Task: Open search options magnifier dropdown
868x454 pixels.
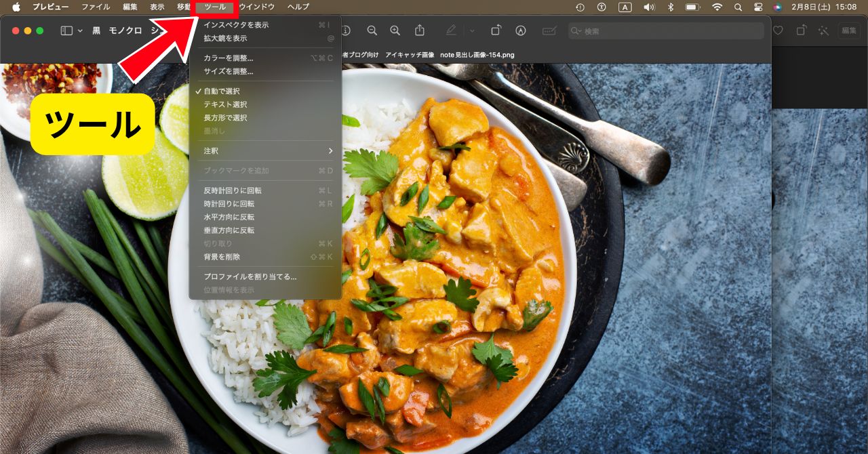Action: click(x=576, y=31)
